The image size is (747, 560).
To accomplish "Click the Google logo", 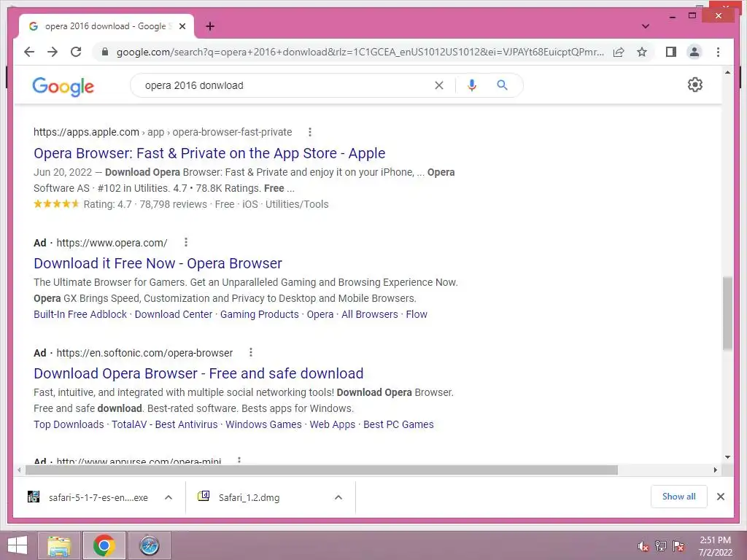I will (63, 86).
